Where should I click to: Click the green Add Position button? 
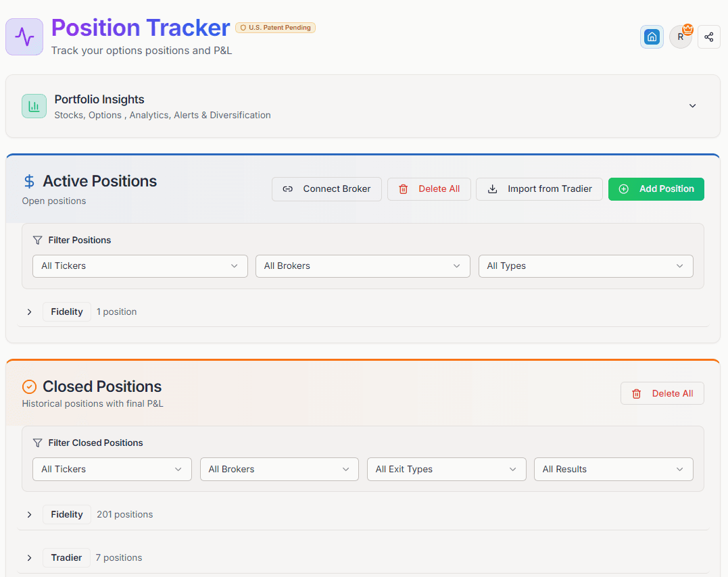[656, 189]
